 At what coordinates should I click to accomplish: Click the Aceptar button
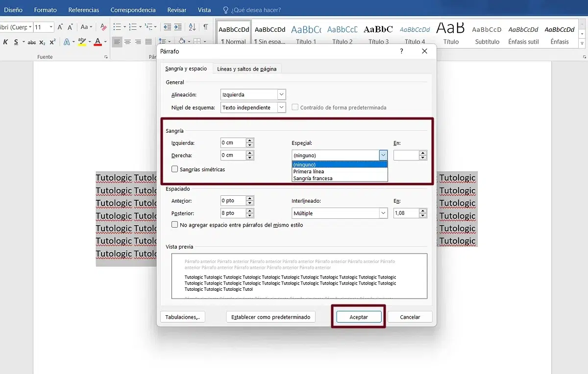point(359,317)
